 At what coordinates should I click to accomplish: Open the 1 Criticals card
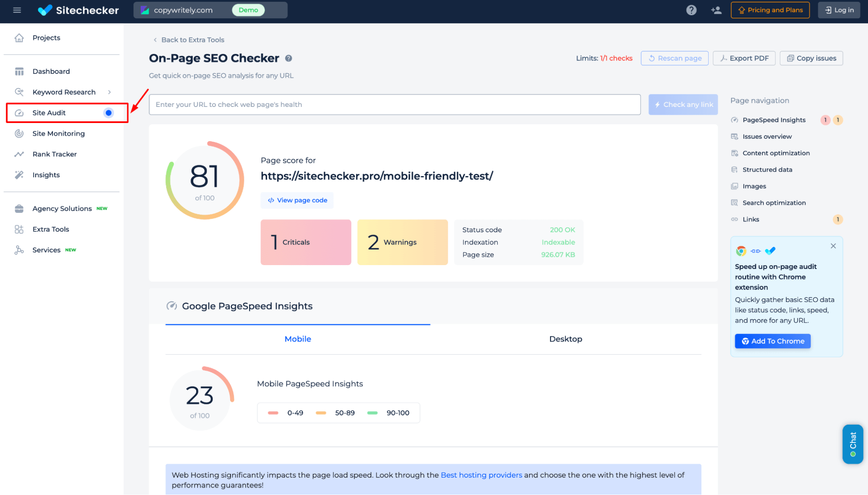(306, 243)
